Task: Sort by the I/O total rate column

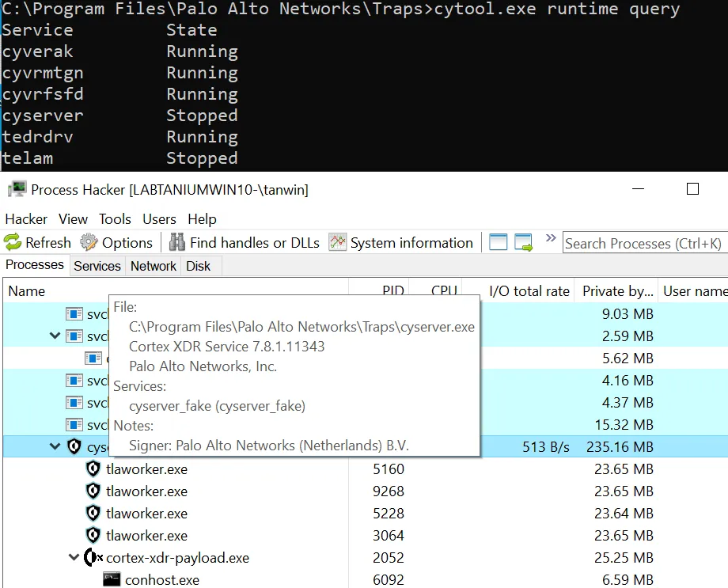Action: click(529, 291)
